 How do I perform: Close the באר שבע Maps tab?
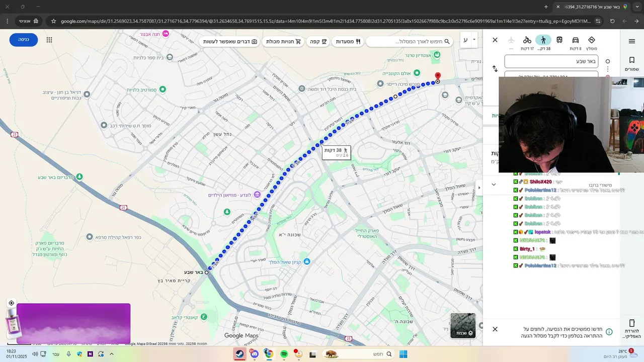pyautogui.click(x=558, y=7)
